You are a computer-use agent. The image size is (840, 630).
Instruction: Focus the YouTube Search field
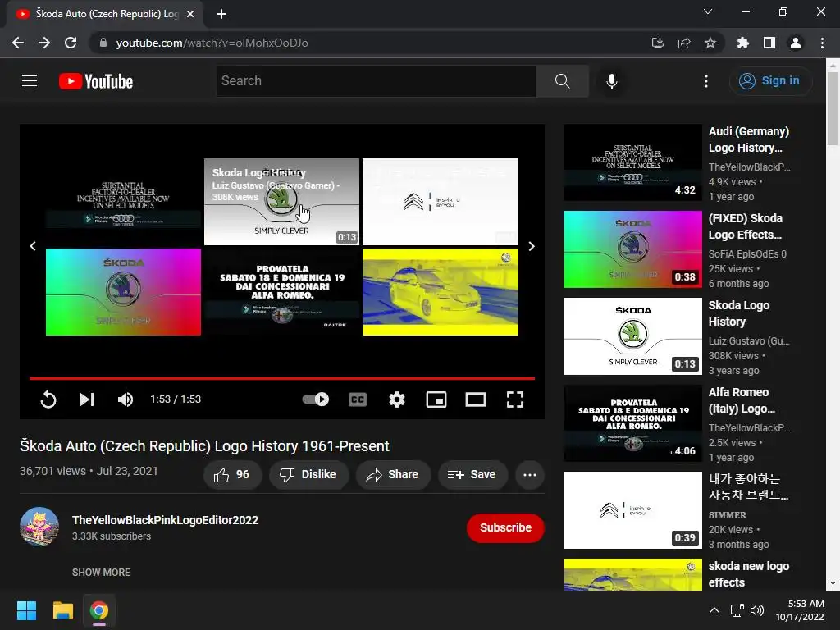click(x=376, y=81)
